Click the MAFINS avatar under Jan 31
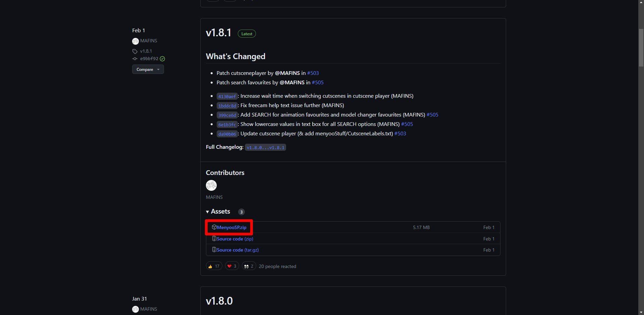 coord(135,309)
